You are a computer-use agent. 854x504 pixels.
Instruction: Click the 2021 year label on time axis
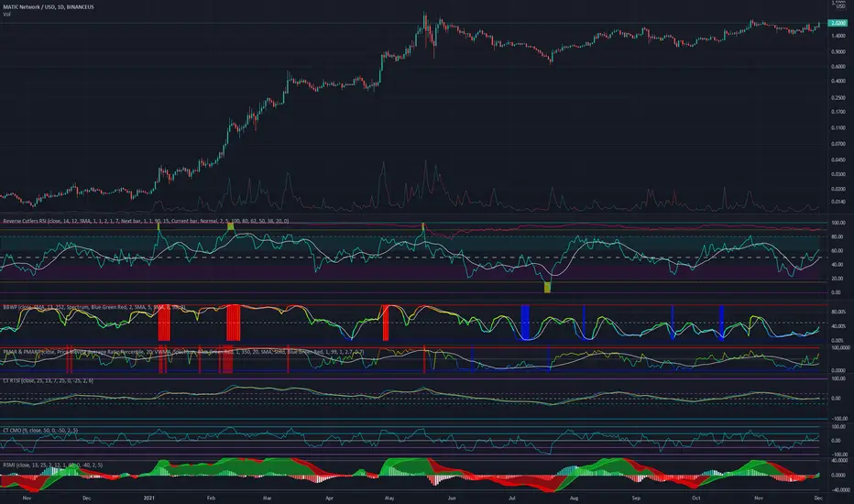pyautogui.click(x=149, y=498)
